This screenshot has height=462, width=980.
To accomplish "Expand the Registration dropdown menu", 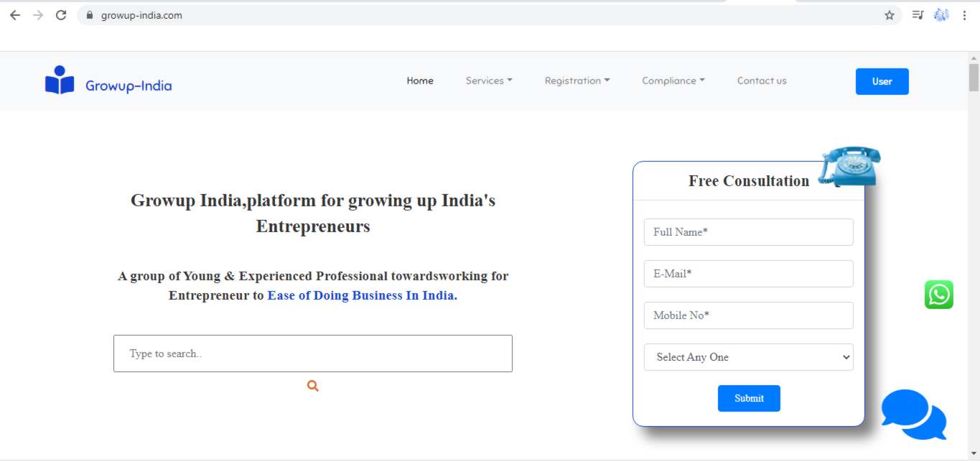I will [x=577, y=81].
